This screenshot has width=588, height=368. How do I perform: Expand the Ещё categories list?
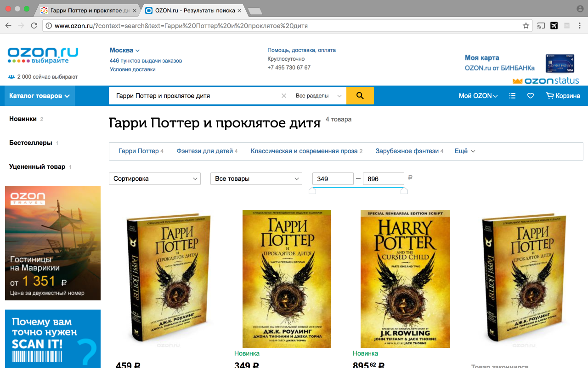(x=465, y=151)
